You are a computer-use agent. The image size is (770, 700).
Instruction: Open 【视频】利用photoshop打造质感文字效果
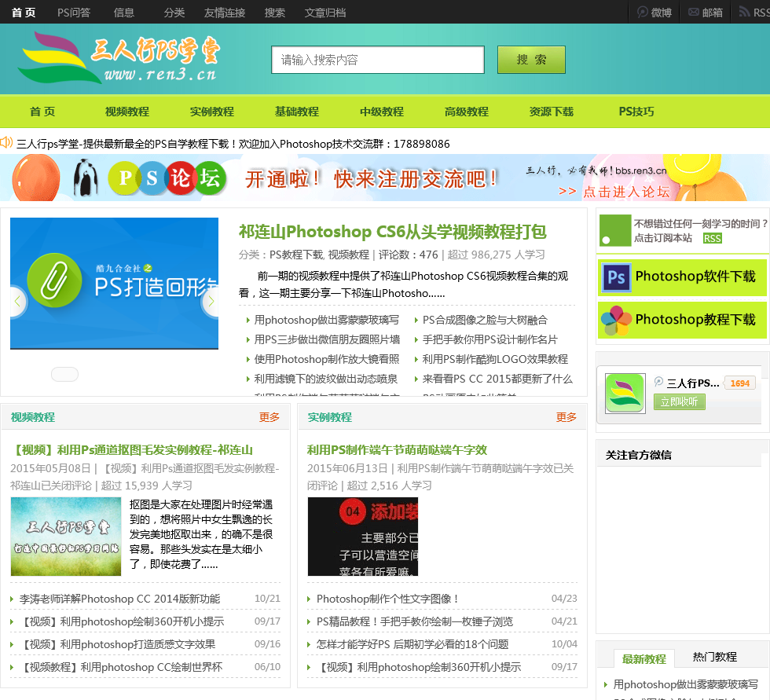pyautogui.click(x=117, y=644)
